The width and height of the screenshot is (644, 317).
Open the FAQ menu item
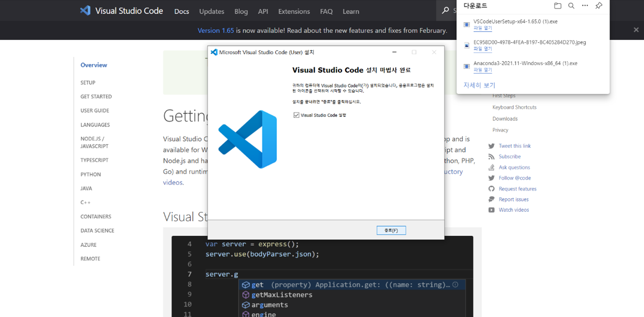[326, 11]
